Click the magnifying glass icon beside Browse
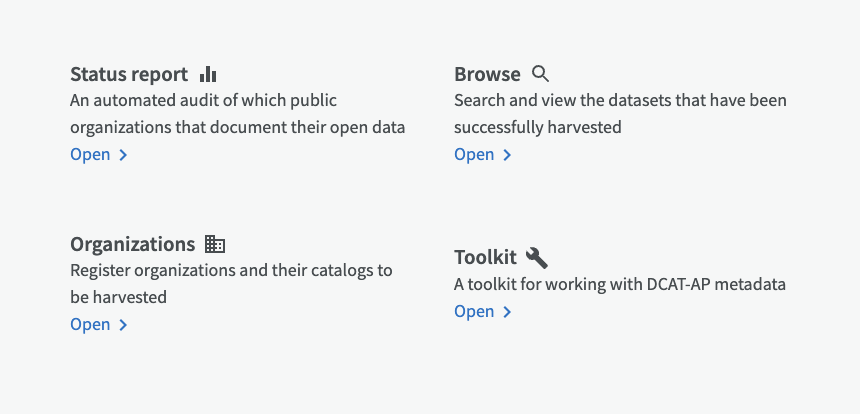860x414 pixels. pos(541,74)
